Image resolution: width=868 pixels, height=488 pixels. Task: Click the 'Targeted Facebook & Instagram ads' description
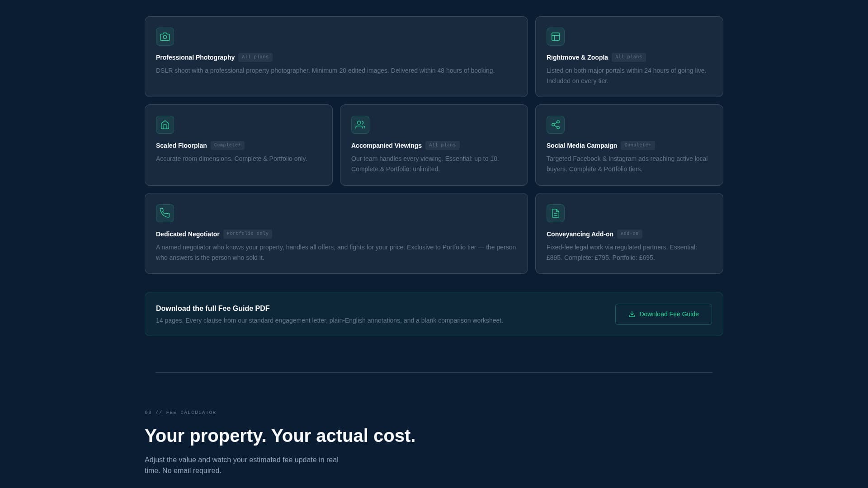tap(627, 164)
